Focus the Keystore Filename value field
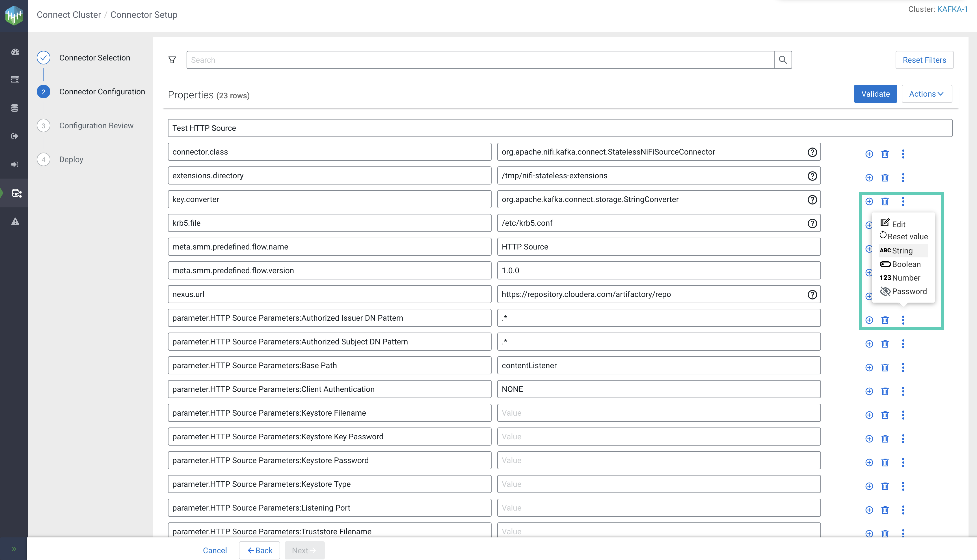This screenshot has width=977, height=560. click(x=658, y=413)
